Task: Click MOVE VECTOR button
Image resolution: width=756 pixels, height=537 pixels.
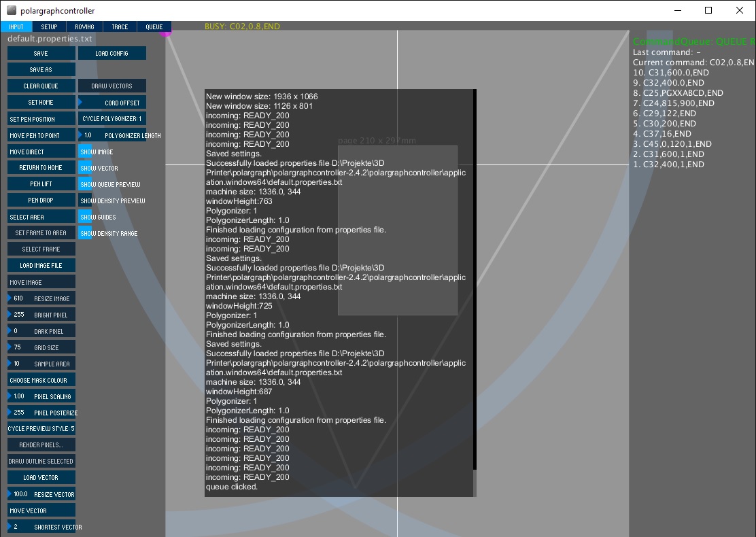Action: [41, 510]
